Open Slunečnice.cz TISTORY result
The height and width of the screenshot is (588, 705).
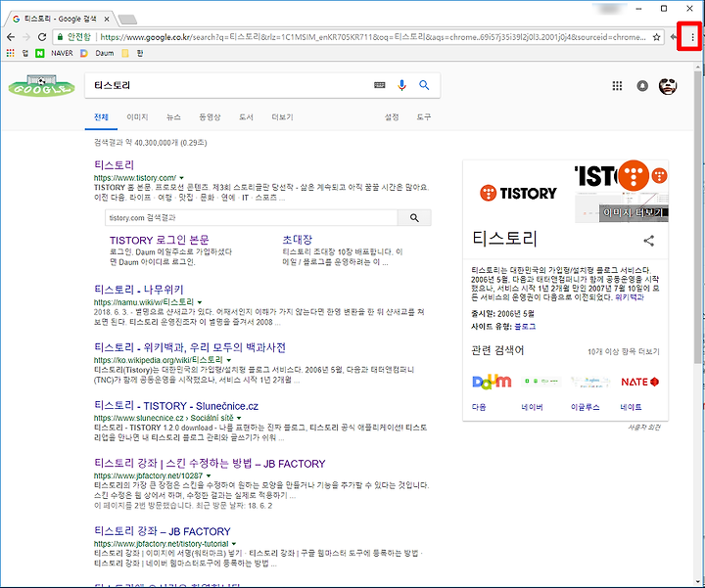(176, 406)
